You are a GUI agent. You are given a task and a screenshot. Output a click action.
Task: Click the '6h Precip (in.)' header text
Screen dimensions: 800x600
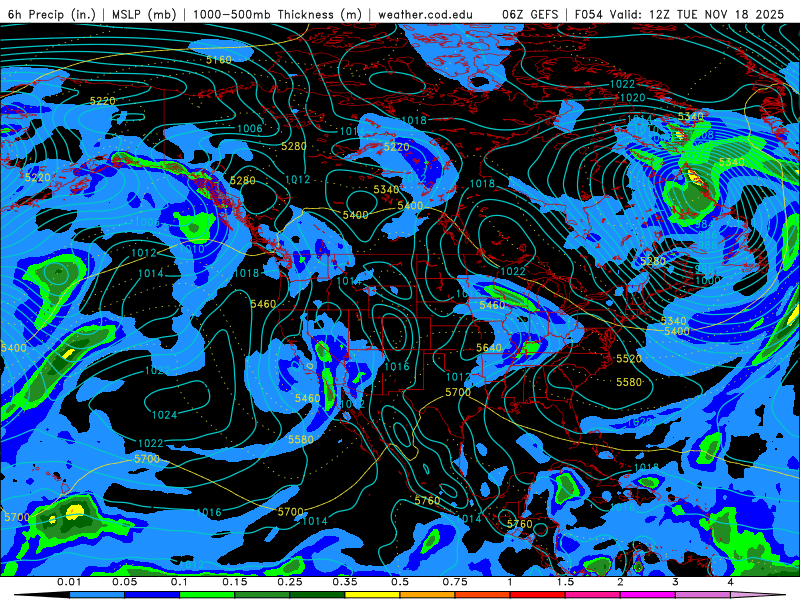click(x=52, y=14)
